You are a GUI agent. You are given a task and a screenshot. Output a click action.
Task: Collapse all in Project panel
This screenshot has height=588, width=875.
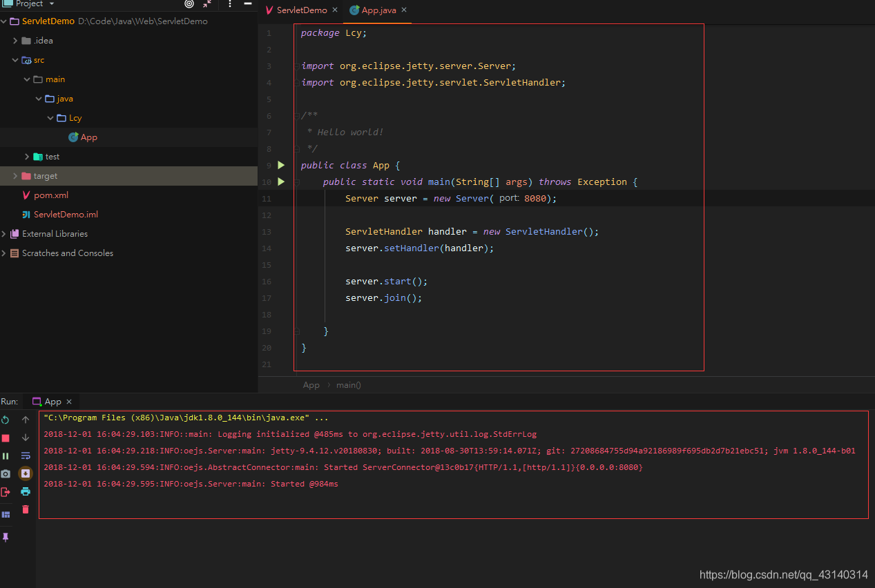208,3
